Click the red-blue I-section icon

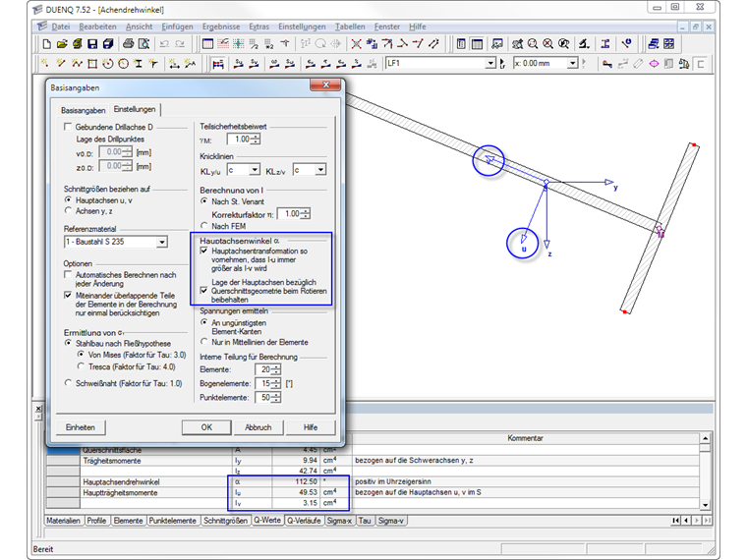(x=605, y=44)
